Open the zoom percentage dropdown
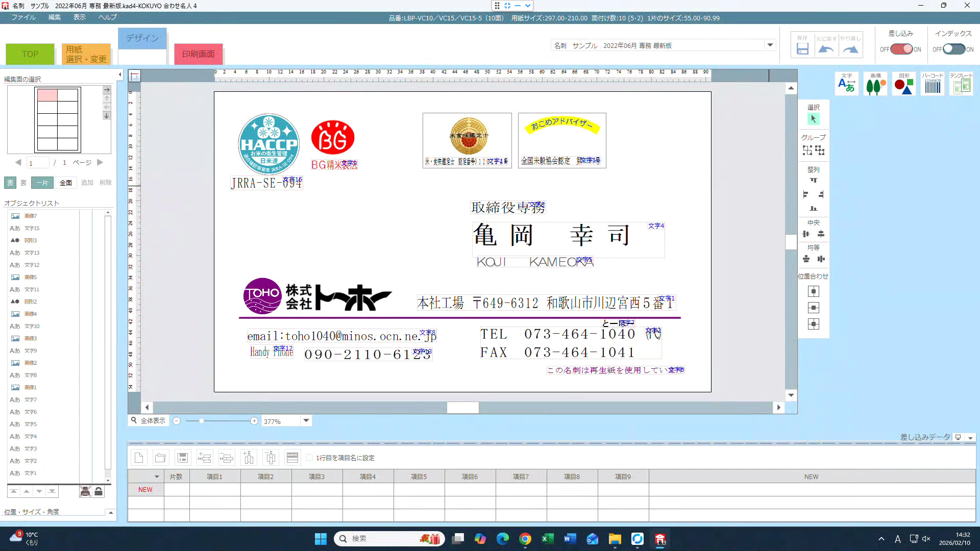This screenshot has height=551, width=980. coord(306,421)
